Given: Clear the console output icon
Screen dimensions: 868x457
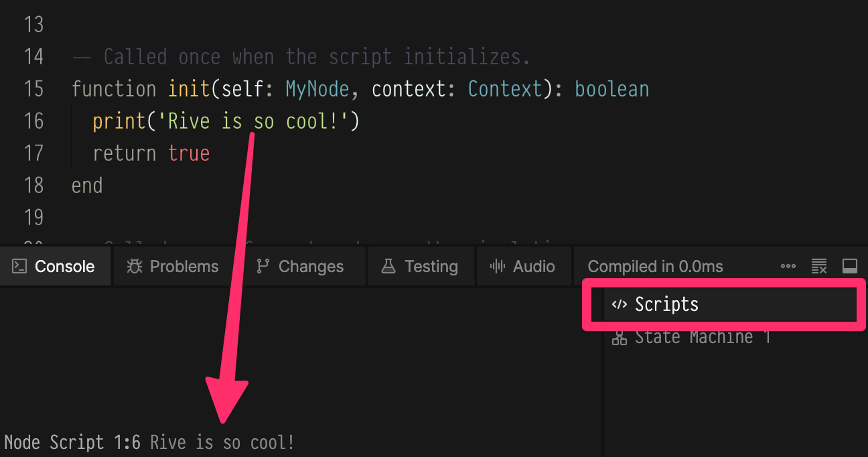Looking at the screenshot, I should coord(819,267).
